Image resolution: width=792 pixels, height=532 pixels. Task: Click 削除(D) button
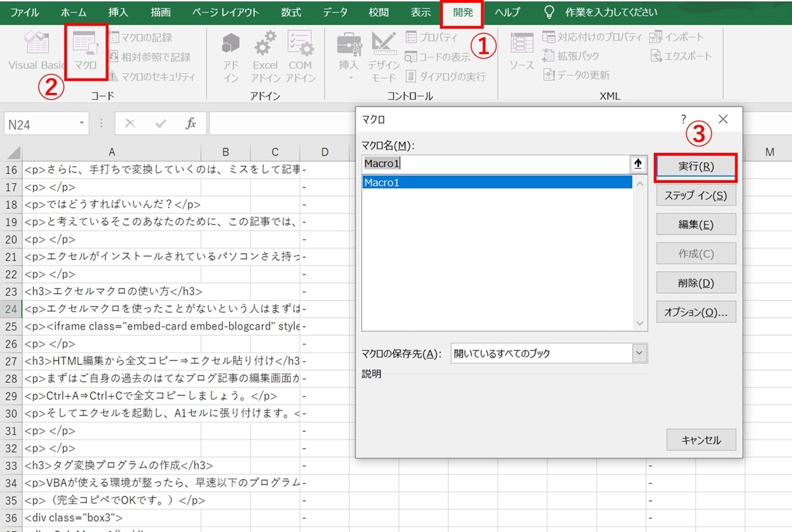pyautogui.click(x=696, y=283)
